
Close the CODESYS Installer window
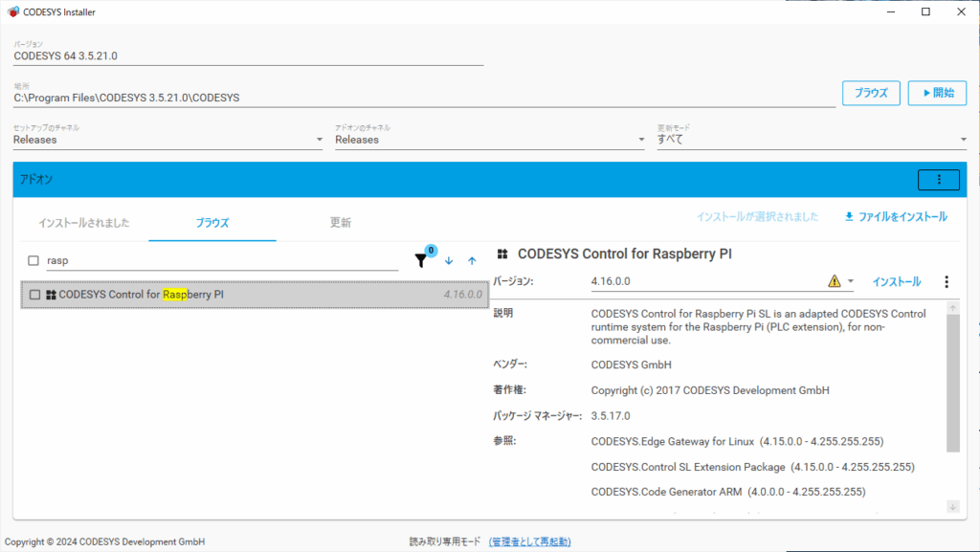tap(961, 11)
